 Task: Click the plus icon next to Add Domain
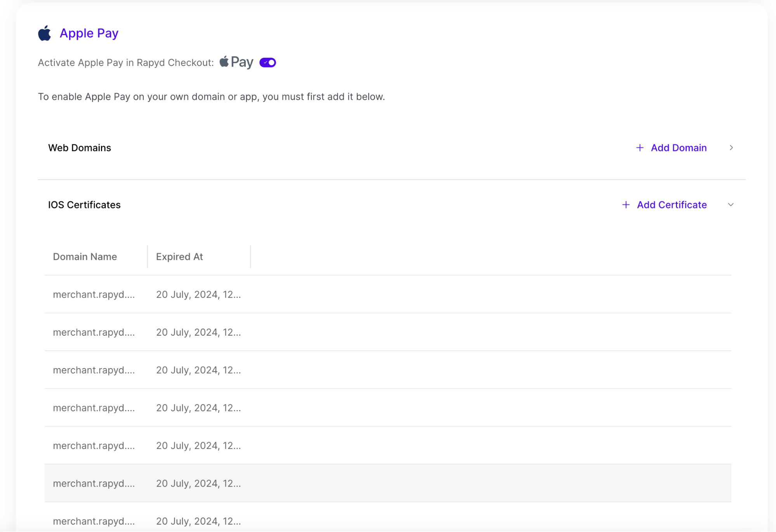coord(639,148)
